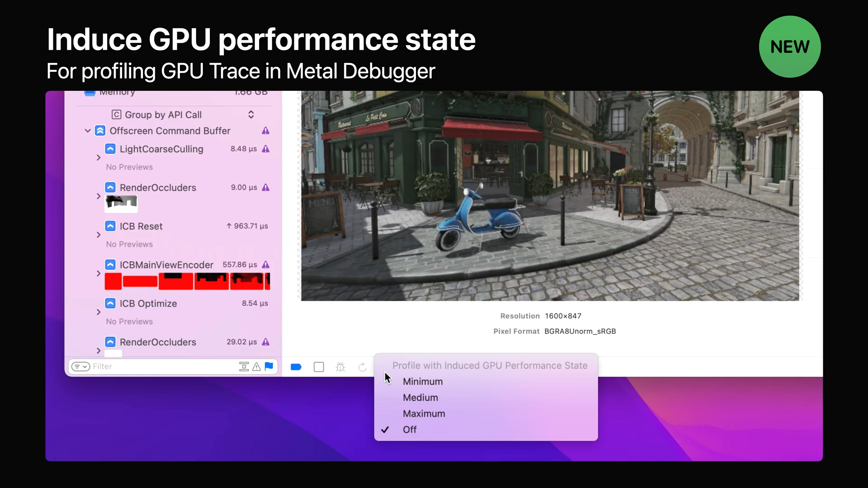
Task: Choose Medium in performance state menu
Action: (x=420, y=398)
